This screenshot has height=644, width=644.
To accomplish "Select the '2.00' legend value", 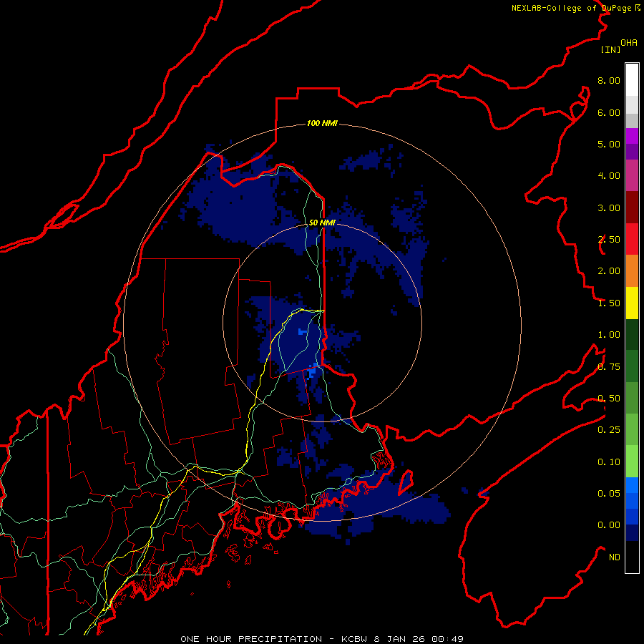I will (609, 271).
